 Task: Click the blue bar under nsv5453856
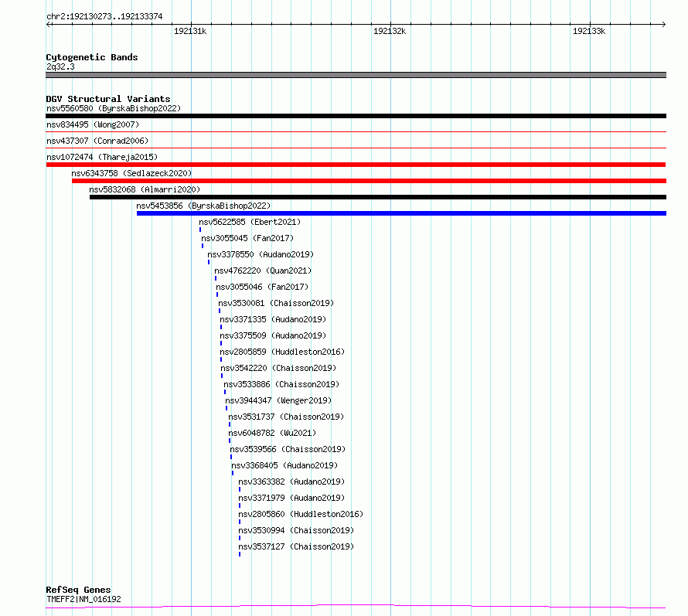click(x=401, y=213)
